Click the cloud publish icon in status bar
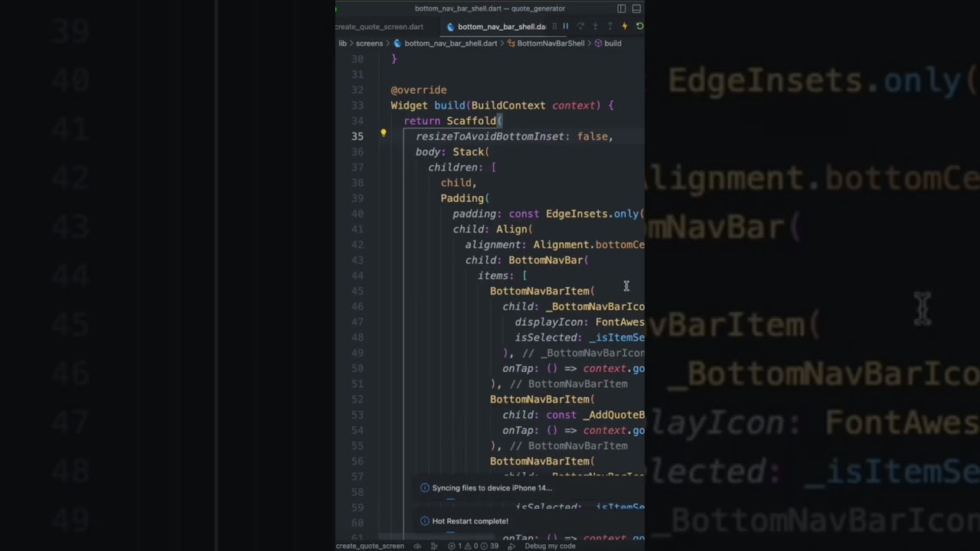This screenshot has width=980, height=551. pyautogui.click(x=417, y=546)
